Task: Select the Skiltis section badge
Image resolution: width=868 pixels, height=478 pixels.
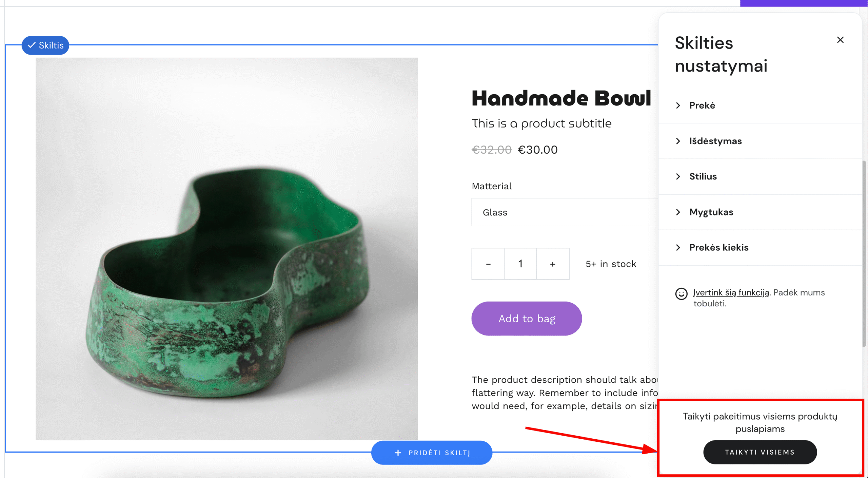Action: click(x=45, y=45)
